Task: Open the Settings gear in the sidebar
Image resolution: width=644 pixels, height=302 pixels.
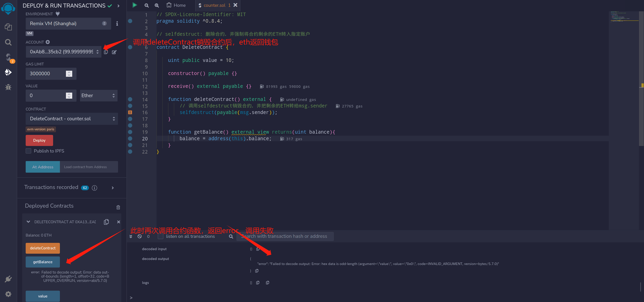Action: (x=8, y=294)
